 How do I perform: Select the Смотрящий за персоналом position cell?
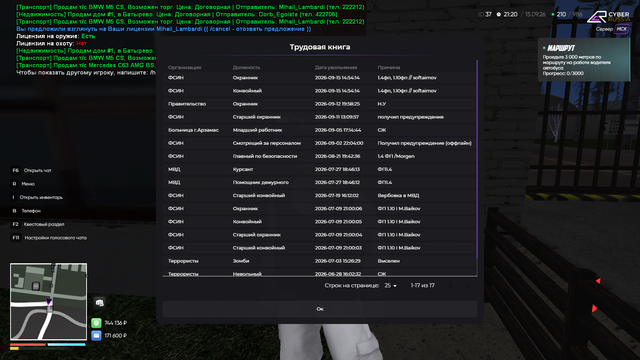click(x=267, y=143)
